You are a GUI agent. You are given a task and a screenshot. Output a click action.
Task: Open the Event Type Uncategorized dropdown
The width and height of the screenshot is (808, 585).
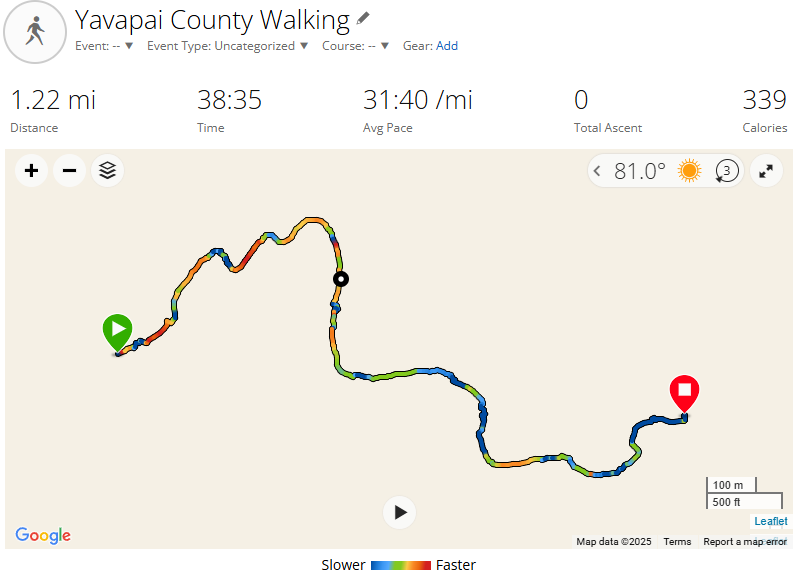[x=228, y=46]
